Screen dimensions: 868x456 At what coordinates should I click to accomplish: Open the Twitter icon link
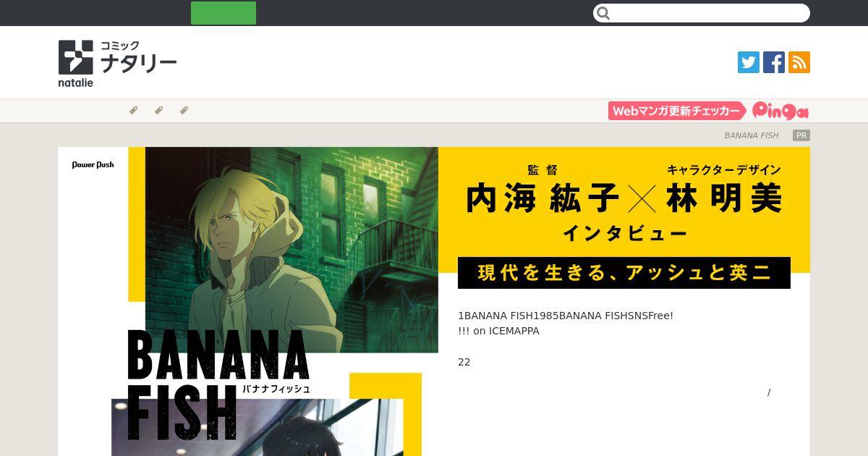(749, 62)
